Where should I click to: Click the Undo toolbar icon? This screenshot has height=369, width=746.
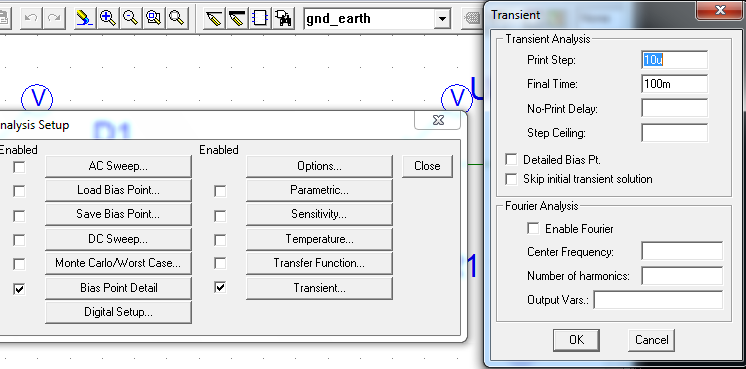(31, 19)
